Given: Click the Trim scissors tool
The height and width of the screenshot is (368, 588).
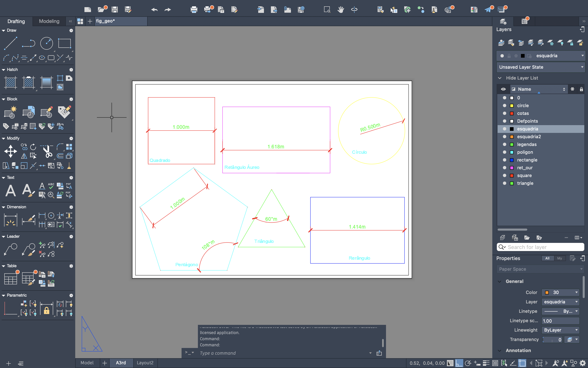Looking at the screenshot, I should click(47, 151).
